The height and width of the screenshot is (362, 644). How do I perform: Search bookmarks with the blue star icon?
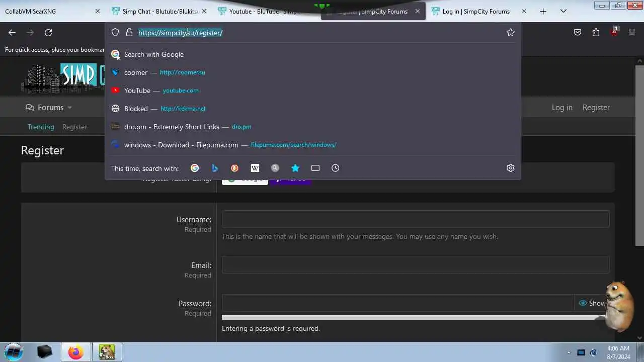(295, 168)
